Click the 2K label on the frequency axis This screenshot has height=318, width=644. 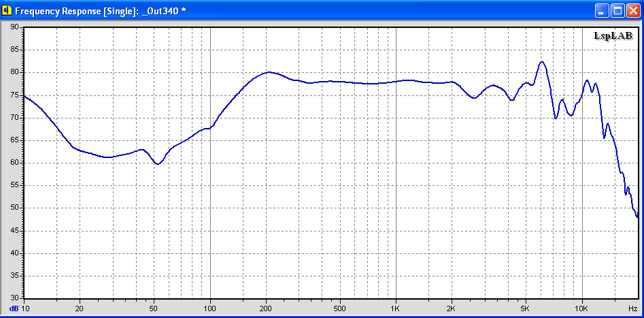452,308
